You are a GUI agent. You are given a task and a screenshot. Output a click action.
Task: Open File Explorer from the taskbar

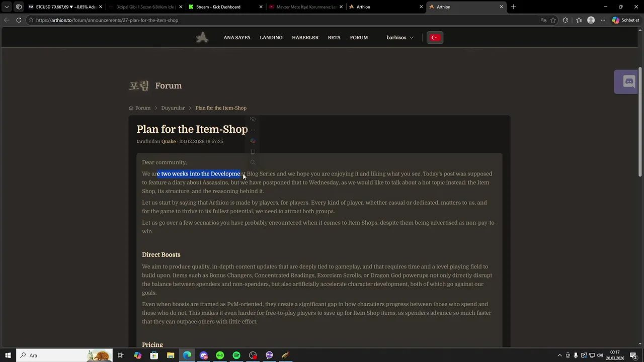tap(171, 355)
